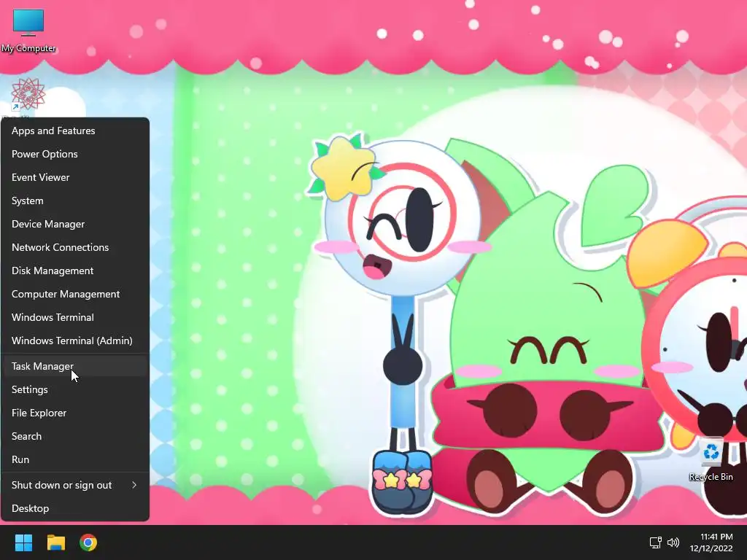Viewport: 747px width, 560px height.
Task: Launch Google Chrome from the taskbar
Action: [x=88, y=542]
